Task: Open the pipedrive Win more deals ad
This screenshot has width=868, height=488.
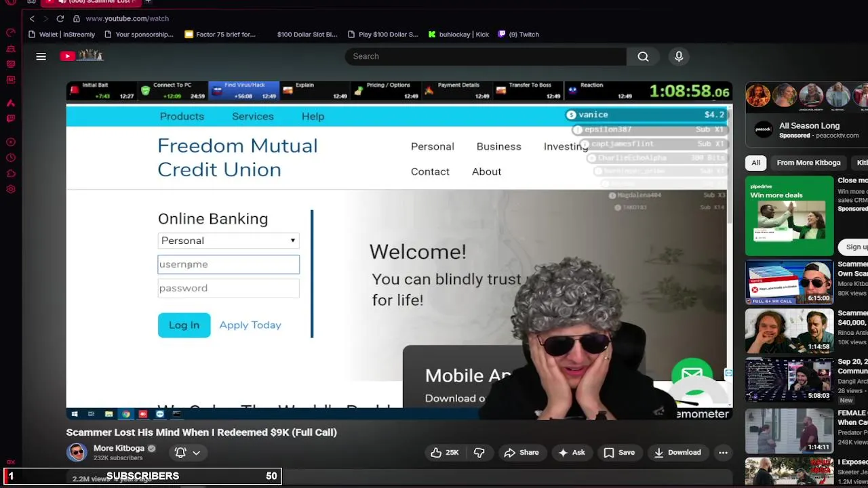Action: (789, 216)
